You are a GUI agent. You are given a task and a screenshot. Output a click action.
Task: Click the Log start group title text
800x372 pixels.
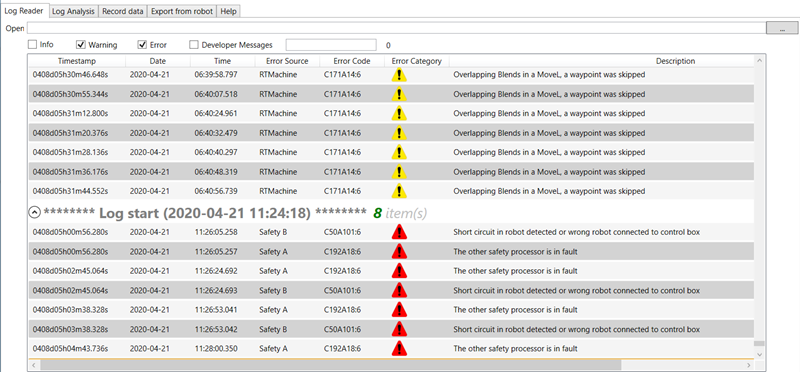205,213
